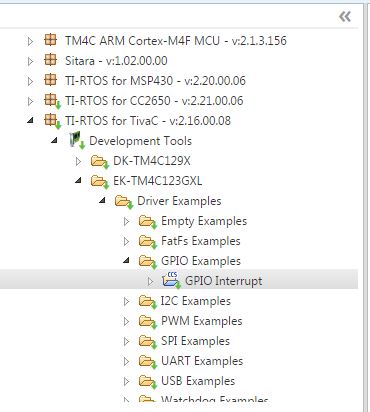Collapse the Development Tools node
Viewport: 370px width, 412px height.
coord(54,141)
